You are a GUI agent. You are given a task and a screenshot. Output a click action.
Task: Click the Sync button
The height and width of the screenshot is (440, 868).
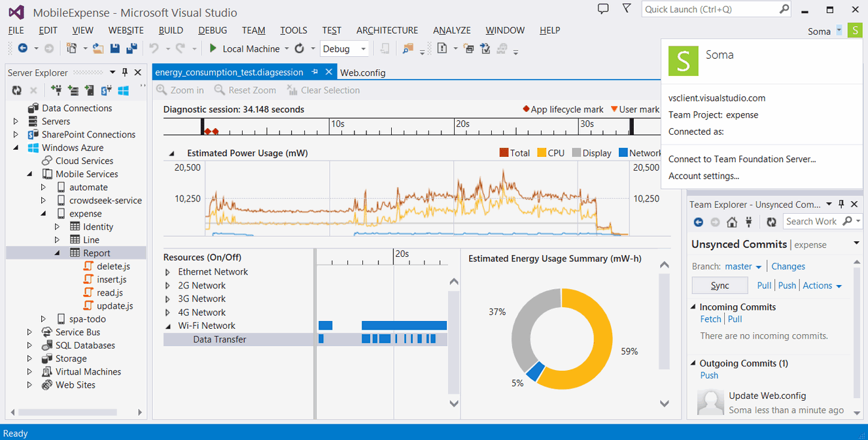(x=720, y=286)
